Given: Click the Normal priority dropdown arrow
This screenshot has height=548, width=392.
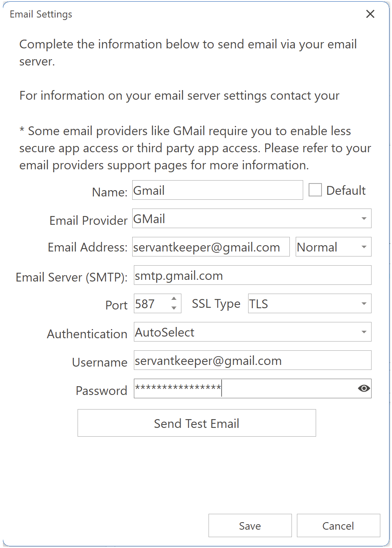Looking at the screenshot, I should (x=364, y=246).
